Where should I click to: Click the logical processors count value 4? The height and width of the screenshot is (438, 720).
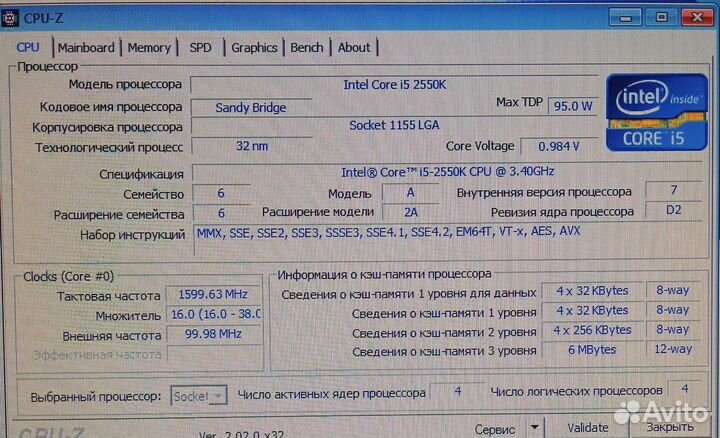click(x=684, y=389)
